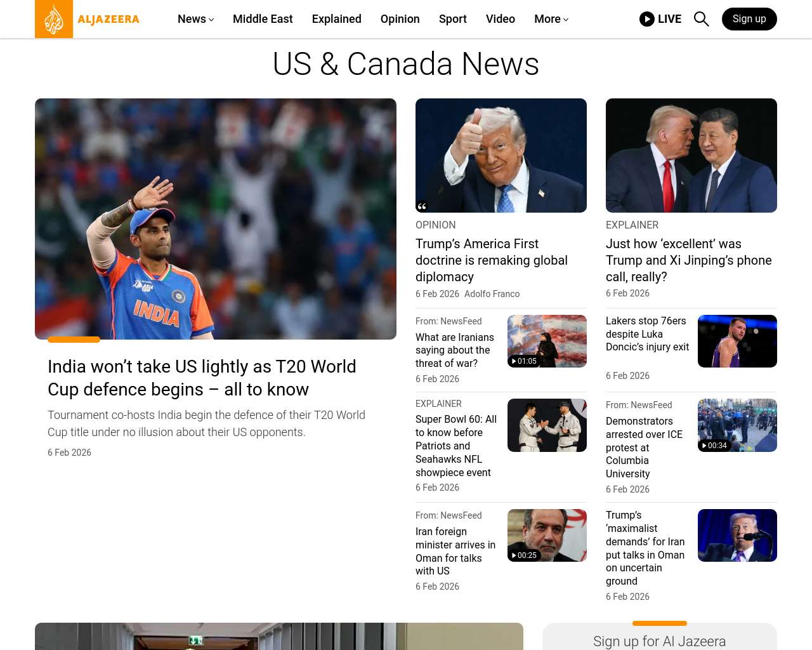Click 'From: NewsFeed' above the Oman talks story
The height and width of the screenshot is (650, 812).
[x=449, y=515]
